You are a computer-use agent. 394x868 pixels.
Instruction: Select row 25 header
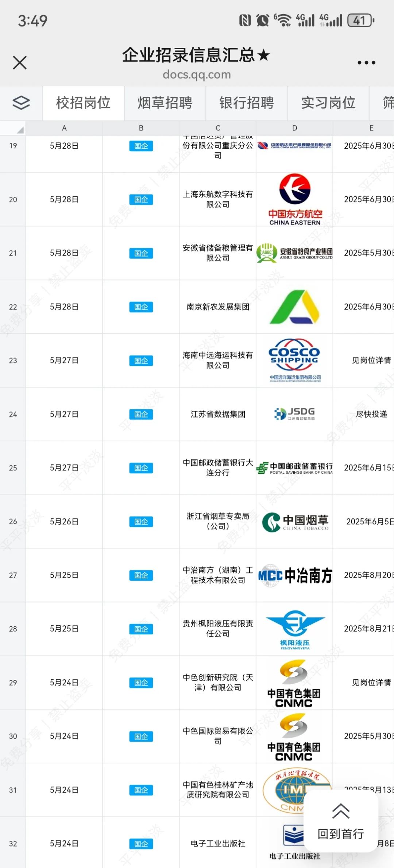coord(13,468)
